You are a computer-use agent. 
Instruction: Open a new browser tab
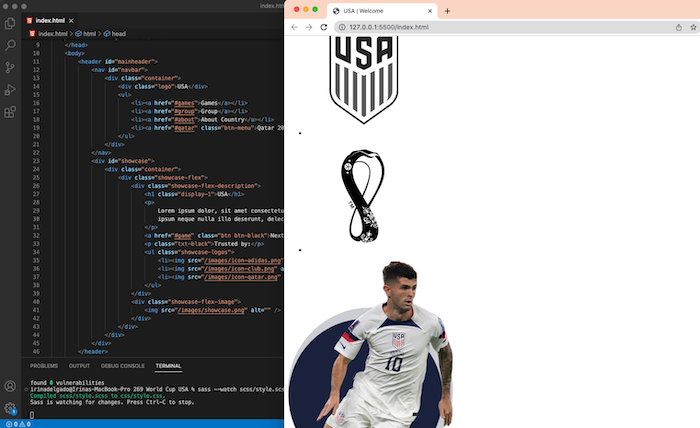tap(447, 11)
